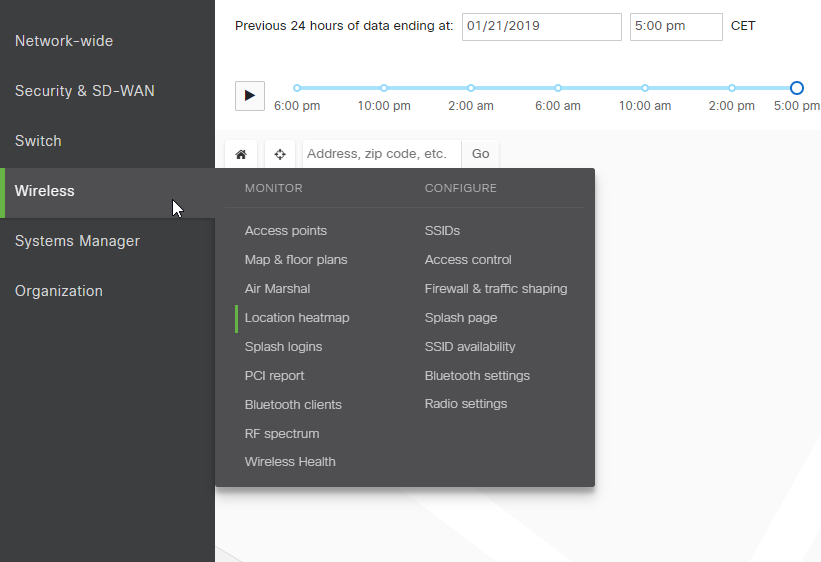Open the 5:00 pm time field

(675, 26)
